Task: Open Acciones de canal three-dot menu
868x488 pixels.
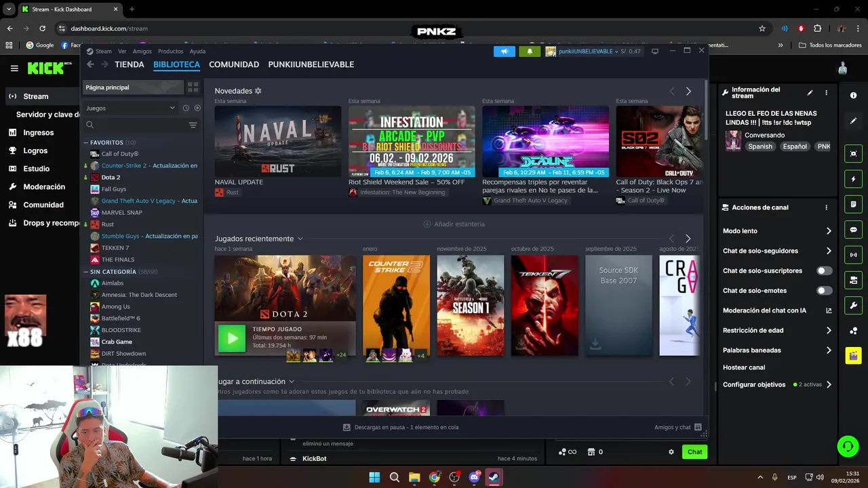Action: click(826, 207)
